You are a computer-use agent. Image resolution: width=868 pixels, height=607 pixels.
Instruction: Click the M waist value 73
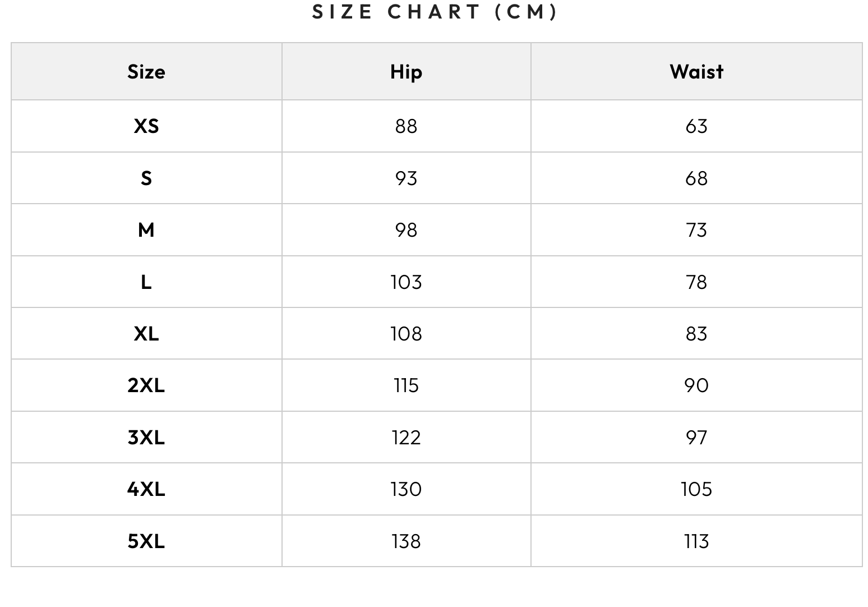pos(696,230)
